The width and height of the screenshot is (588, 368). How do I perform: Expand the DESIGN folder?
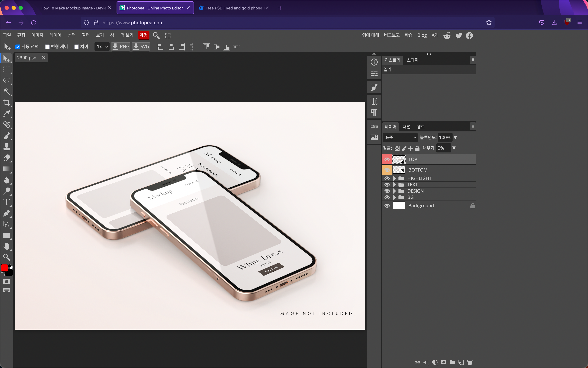point(395,191)
